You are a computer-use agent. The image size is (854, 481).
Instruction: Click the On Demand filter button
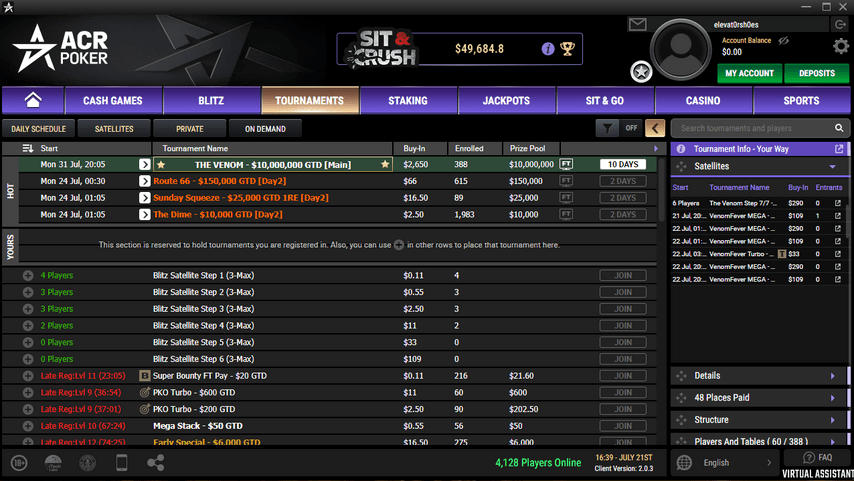(x=265, y=129)
